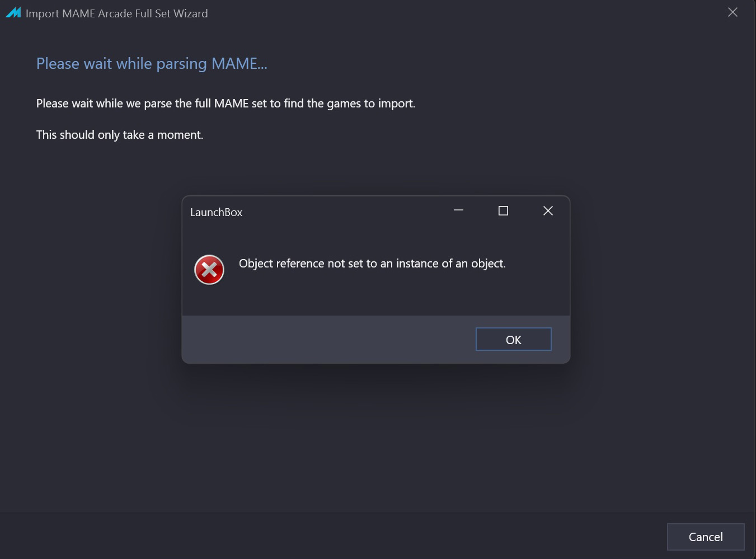Click the red error X icon
Screen dimensions: 756x559
[209, 270]
